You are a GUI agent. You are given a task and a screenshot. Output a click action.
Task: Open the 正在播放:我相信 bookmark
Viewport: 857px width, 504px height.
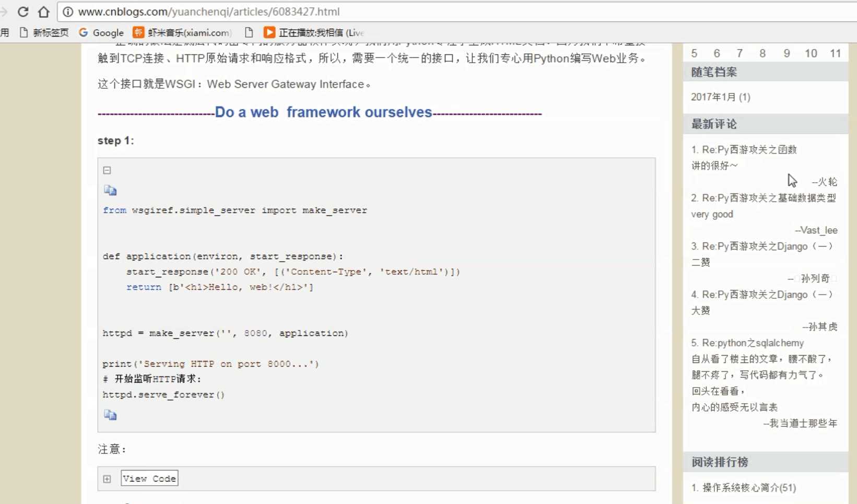313,32
